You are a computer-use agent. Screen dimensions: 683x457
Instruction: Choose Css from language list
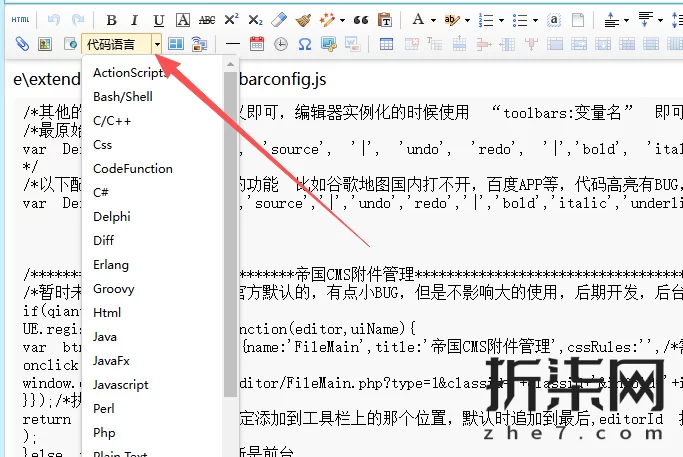click(x=153, y=144)
